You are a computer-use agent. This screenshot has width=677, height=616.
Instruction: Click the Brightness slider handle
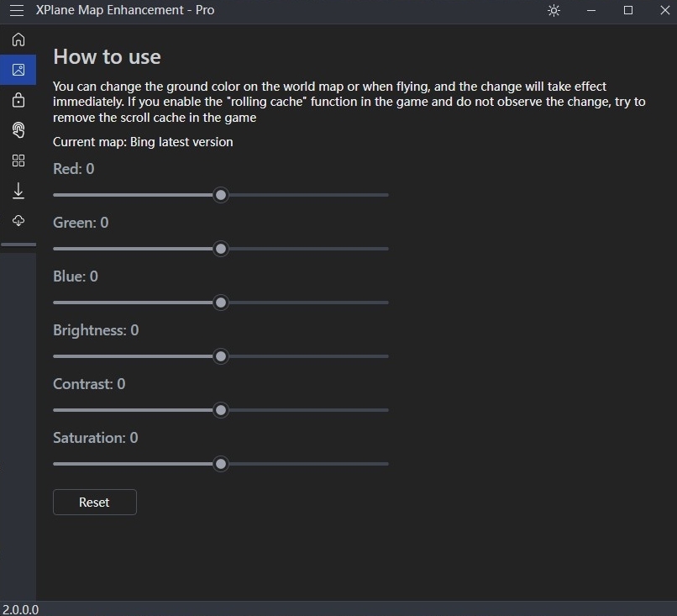[221, 356]
